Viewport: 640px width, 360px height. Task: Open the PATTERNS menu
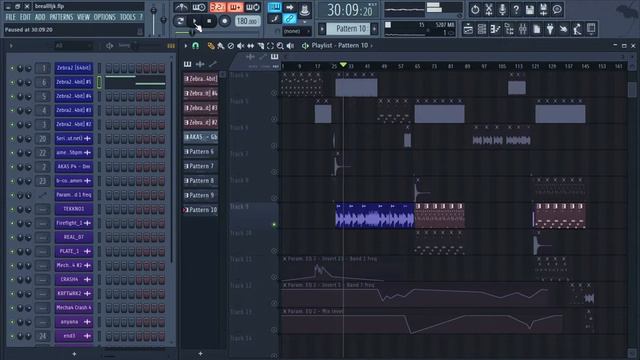(x=61, y=17)
